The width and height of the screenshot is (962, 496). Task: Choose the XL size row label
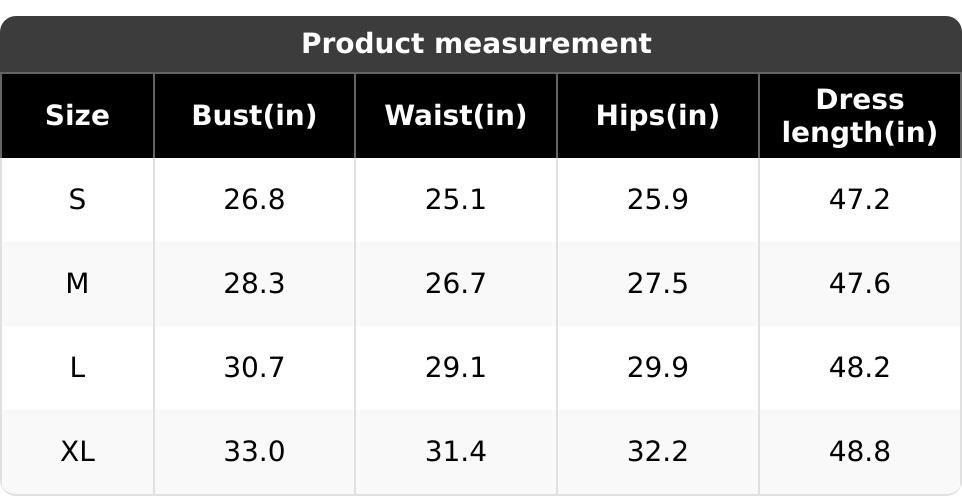point(77,452)
